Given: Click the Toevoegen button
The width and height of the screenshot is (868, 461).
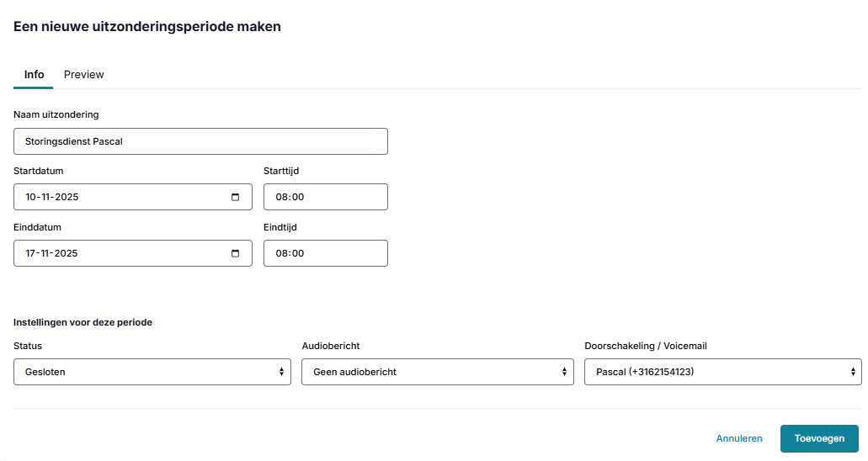Looking at the screenshot, I should click(819, 438).
